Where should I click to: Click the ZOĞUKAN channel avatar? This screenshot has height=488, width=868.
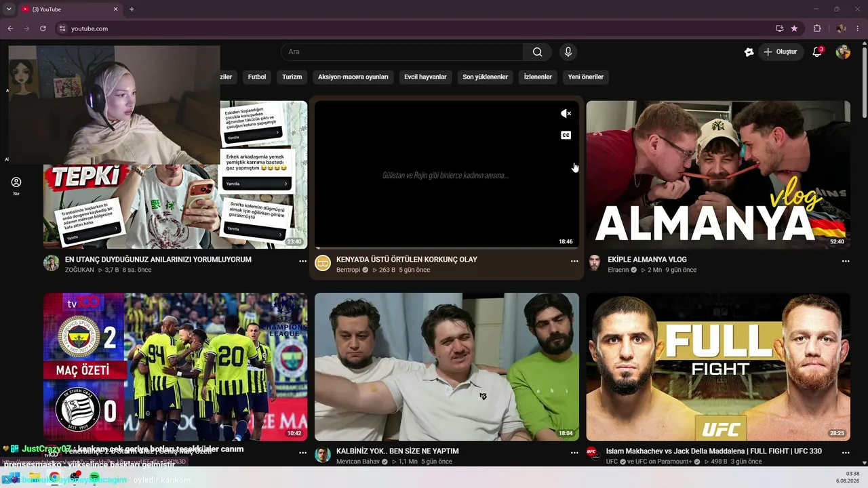coord(52,263)
